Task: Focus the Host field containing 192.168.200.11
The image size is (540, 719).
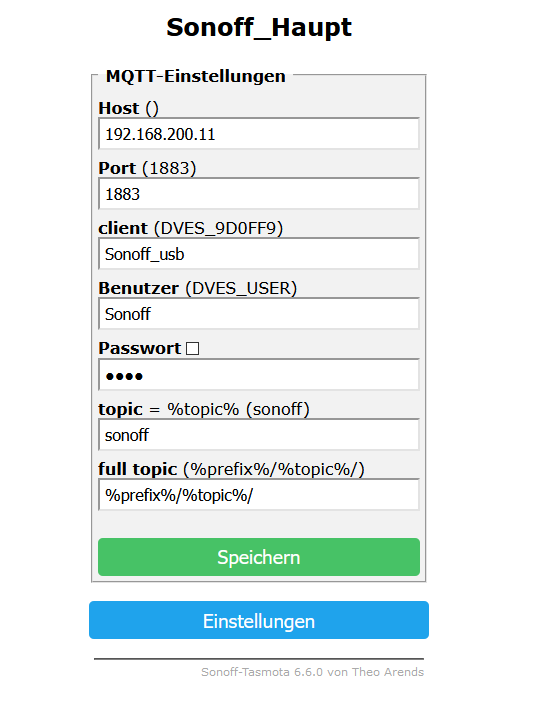Action: 259,134
